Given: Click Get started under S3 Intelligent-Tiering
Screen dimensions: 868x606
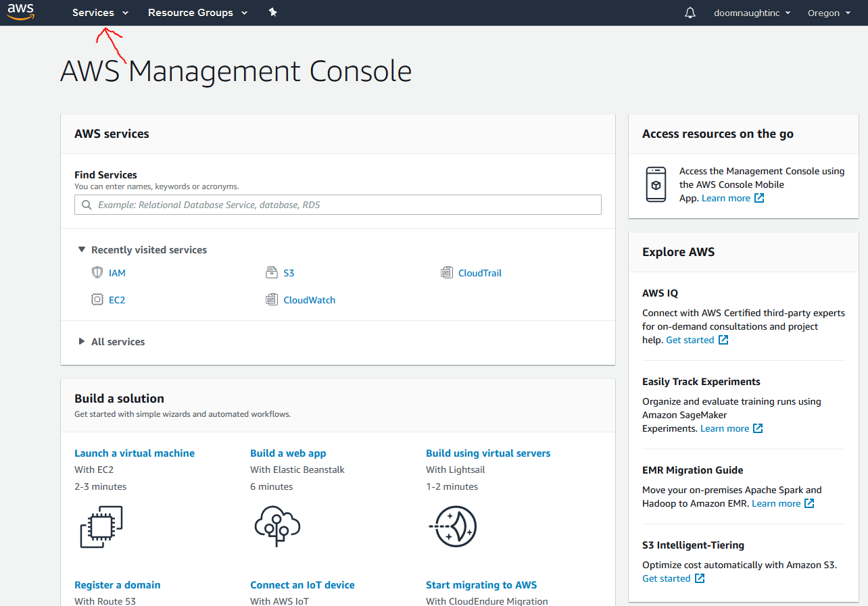Looking at the screenshot, I should point(667,578).
